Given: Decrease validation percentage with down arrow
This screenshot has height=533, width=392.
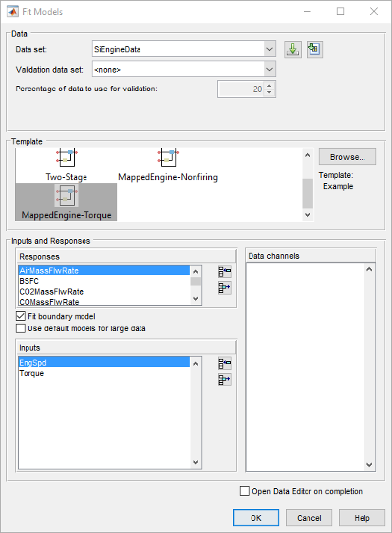Looking at the screenshot, I should [269, 92].
